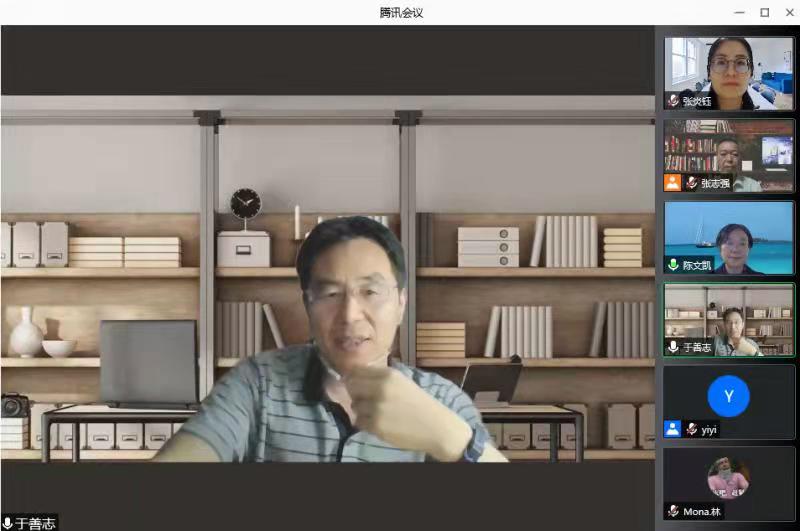Click yiyi's blue circle avatar with letter Y
The image size is (800, 531).
pyautogui.click(x=728, y=396)
